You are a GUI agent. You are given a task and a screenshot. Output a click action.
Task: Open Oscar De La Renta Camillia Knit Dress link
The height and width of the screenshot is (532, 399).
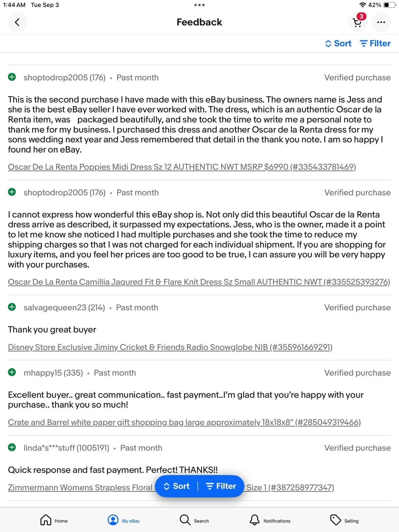click(x=199, y=282)
